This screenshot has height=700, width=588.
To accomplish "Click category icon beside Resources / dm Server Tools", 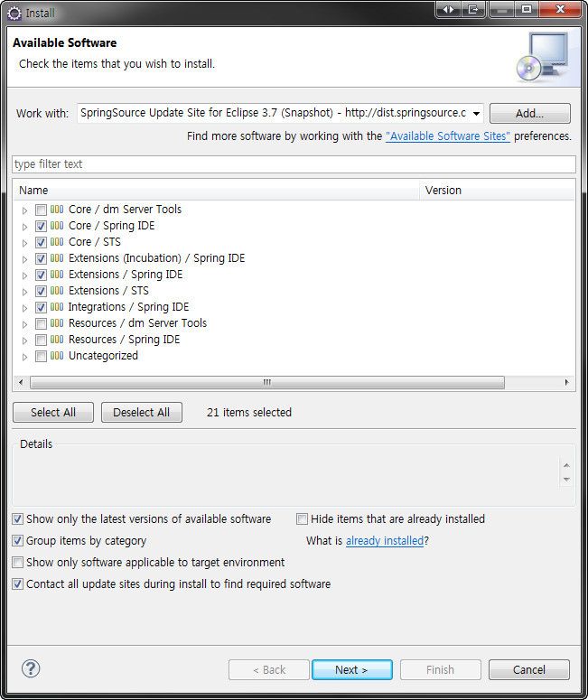I will 57,323.
